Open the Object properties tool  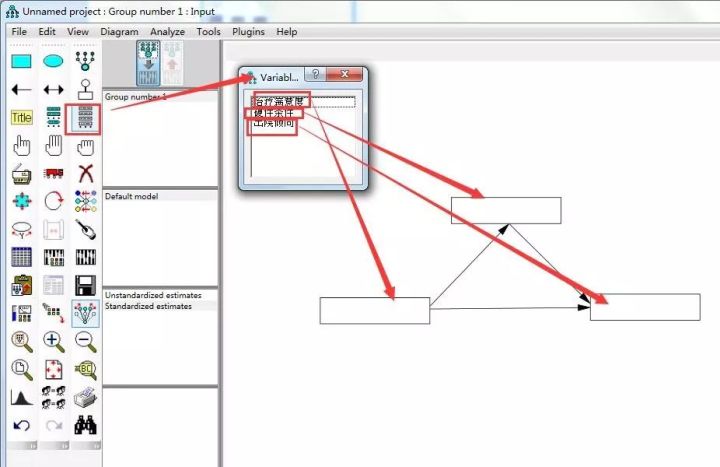(21, 314)
